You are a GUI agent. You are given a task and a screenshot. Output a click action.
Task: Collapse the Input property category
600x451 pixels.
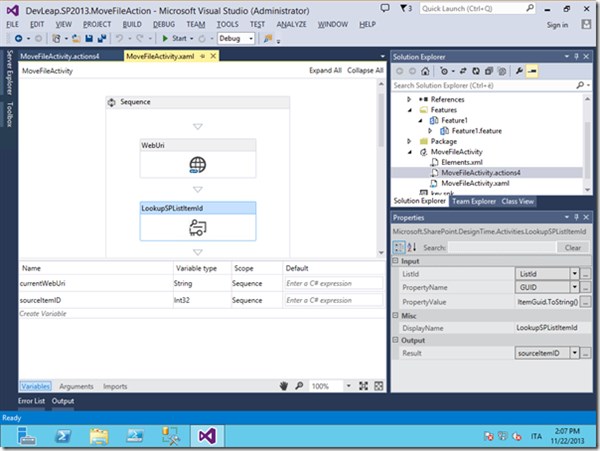point(396,261)
